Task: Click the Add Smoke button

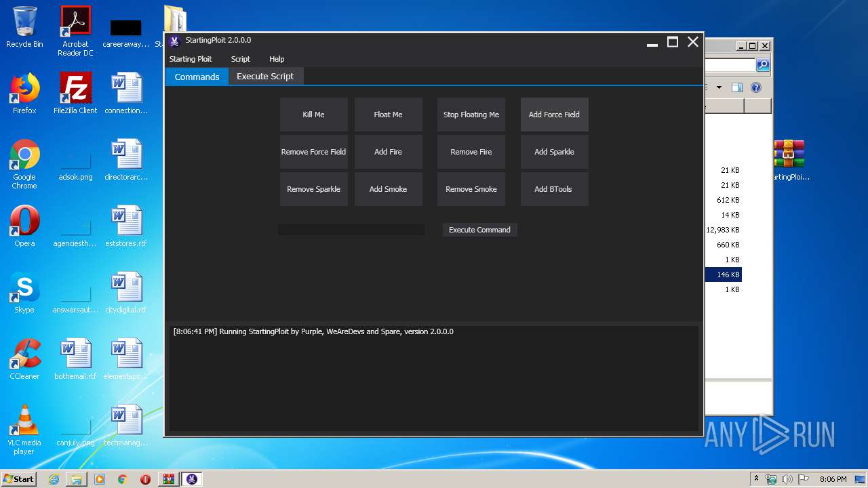Action: tap(388, 189)
